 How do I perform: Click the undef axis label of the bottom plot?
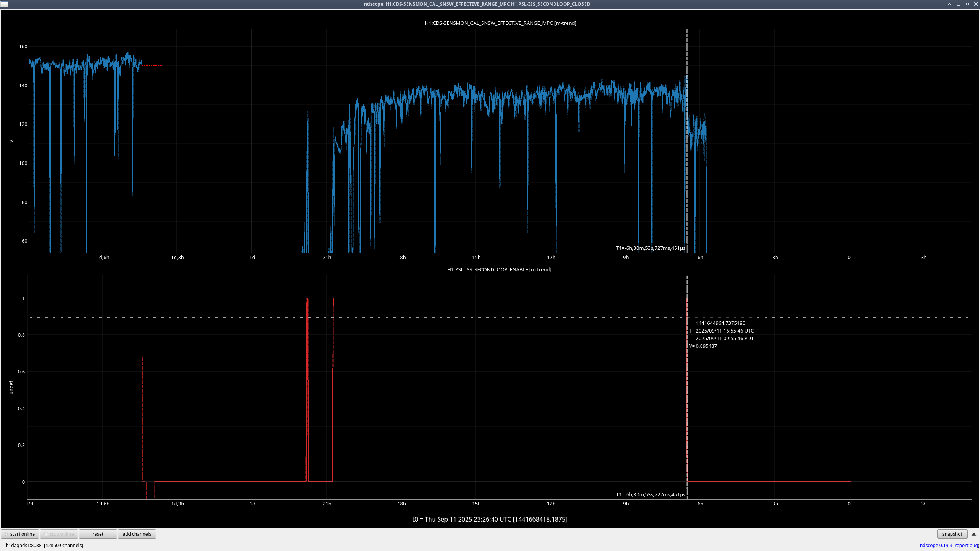(11, 387)
